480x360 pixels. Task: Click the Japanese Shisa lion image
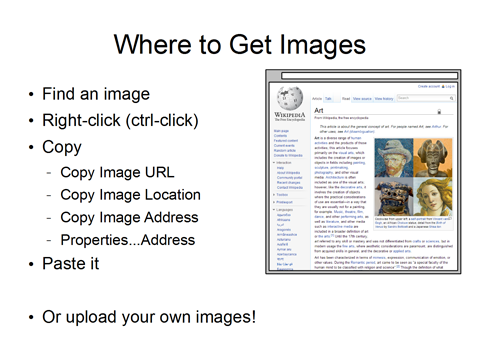coord(394,196)
